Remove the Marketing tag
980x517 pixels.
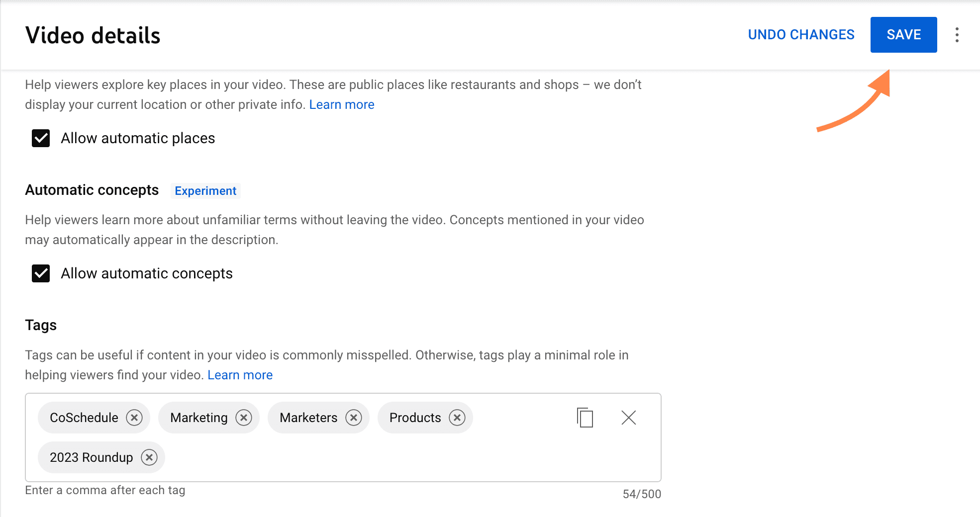tap(244, 418)
